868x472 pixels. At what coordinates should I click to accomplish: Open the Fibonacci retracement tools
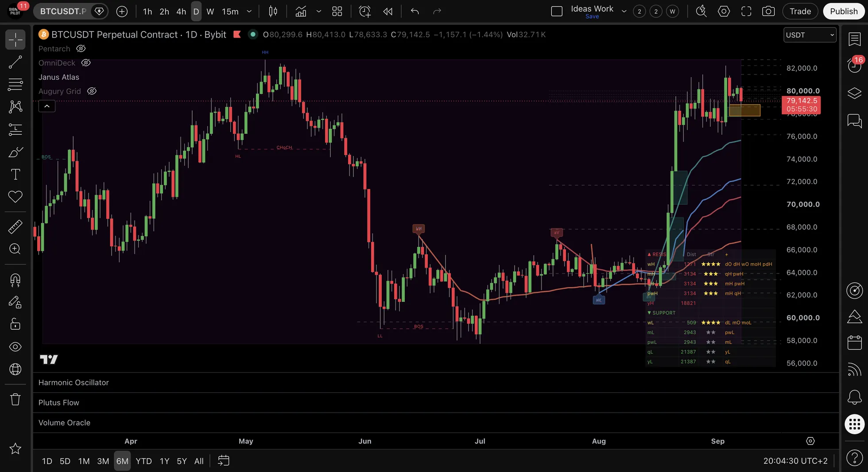pos(15,84)
